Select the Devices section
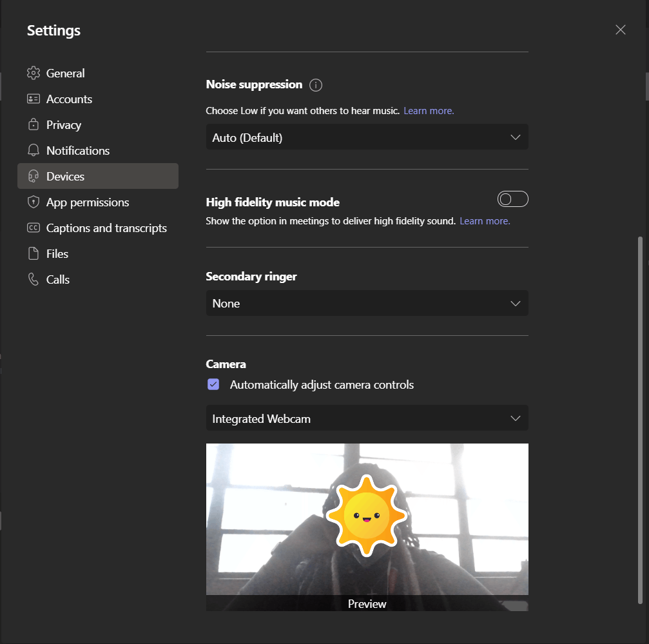The height and width of the screenshot is (644, 649). pyautogui.click(x=98, y=176)
